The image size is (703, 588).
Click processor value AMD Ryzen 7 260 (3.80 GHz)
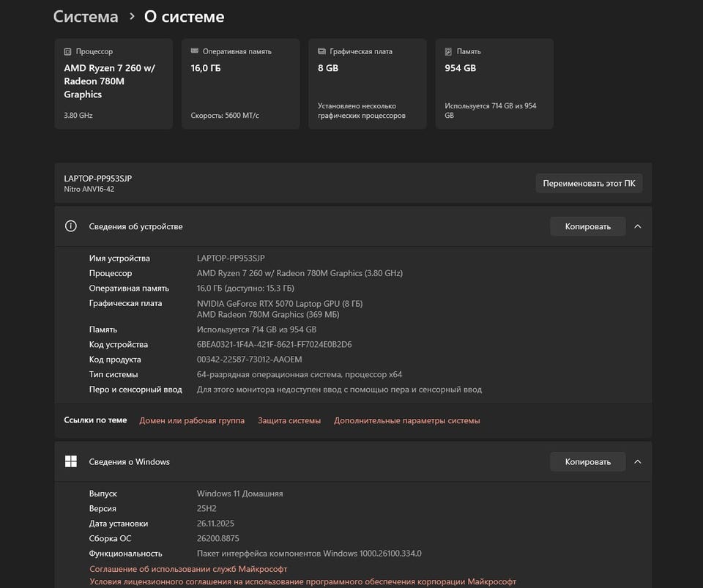300,273
